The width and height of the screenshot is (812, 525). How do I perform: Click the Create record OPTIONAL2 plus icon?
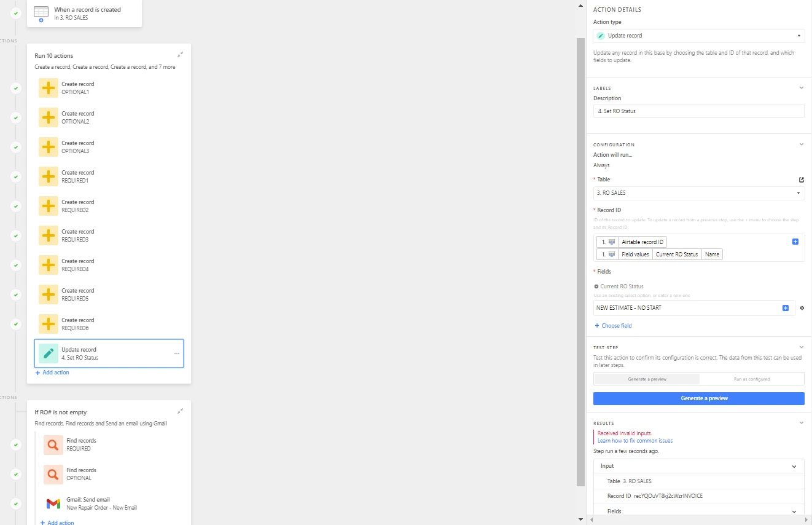(x=49, y=117)
